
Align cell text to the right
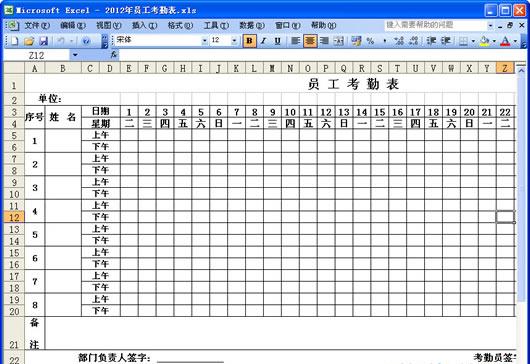[x=324, y=41]
